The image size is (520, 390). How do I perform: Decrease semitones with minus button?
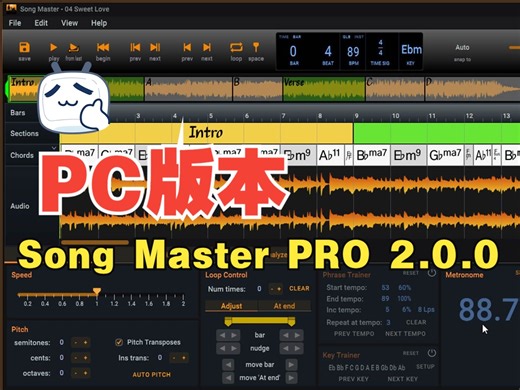[x=76, y=342]
